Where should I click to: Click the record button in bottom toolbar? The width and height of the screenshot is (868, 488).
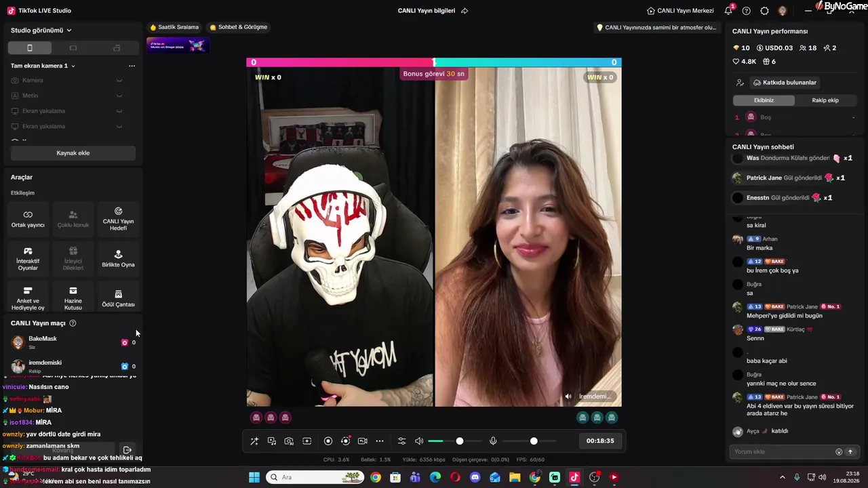click(x=328, y=441)
